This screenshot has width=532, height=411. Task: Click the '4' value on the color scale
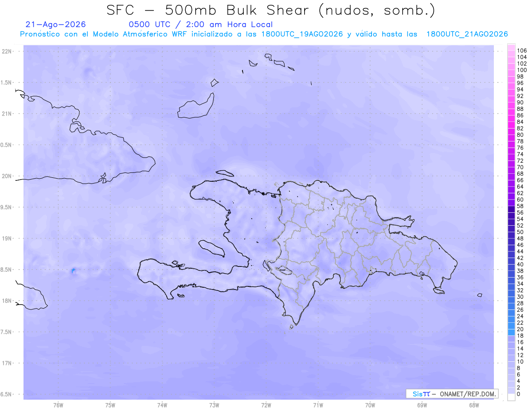[x=519, y=381]
